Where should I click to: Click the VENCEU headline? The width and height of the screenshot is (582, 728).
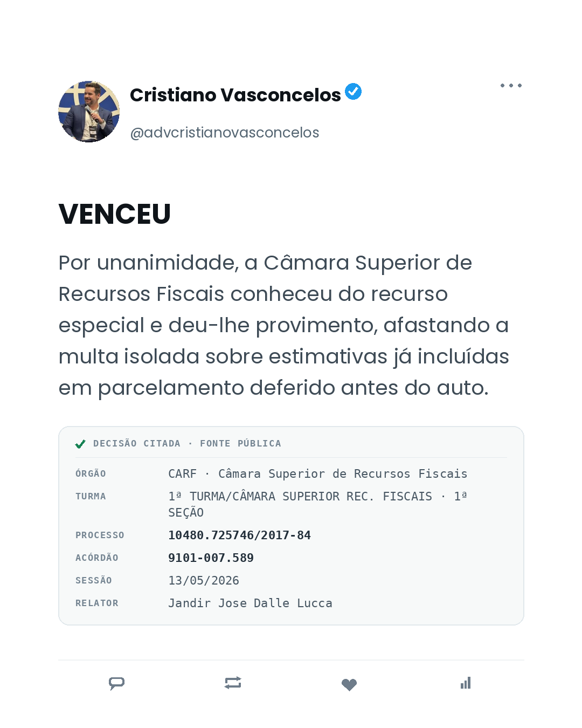[x=115, y=214]
